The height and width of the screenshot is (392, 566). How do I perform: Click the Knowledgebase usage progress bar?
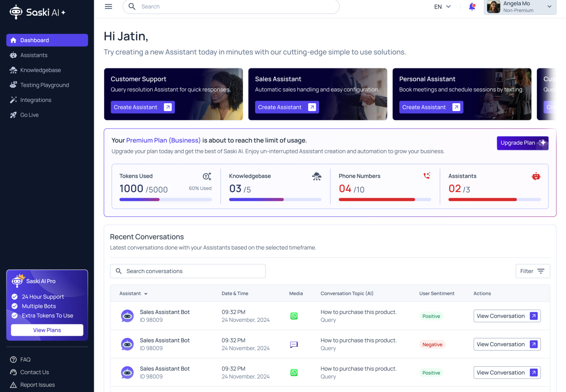(x=275, y=199)
